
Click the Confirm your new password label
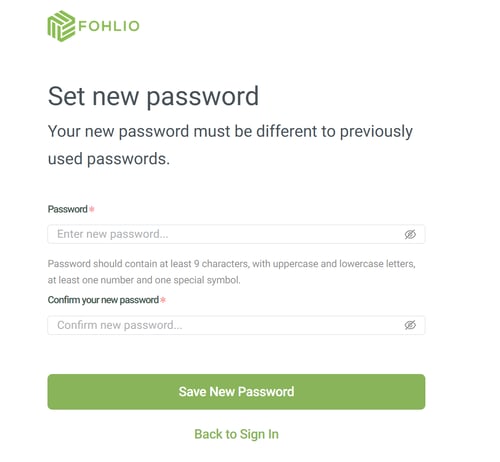(103, 300)
